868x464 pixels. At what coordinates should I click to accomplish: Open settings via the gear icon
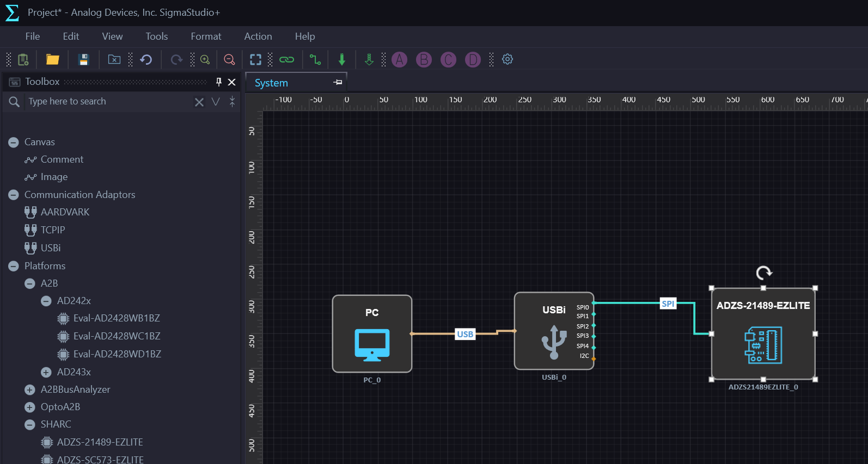click(508, 59)
